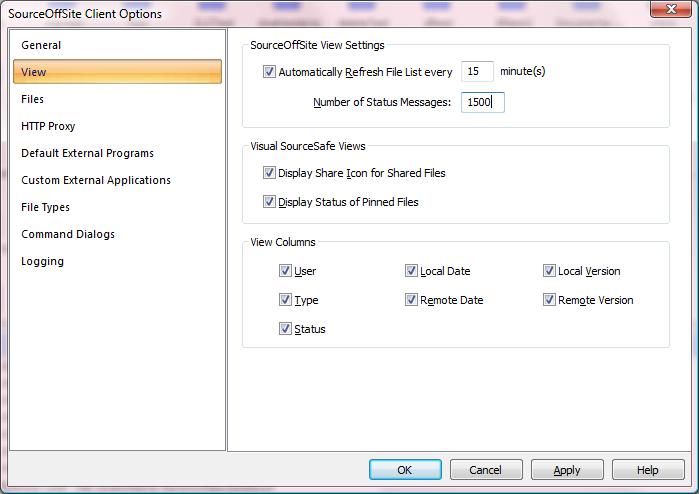
Task: Switch to Command Dialogs settings
Action: pos(68,234)
